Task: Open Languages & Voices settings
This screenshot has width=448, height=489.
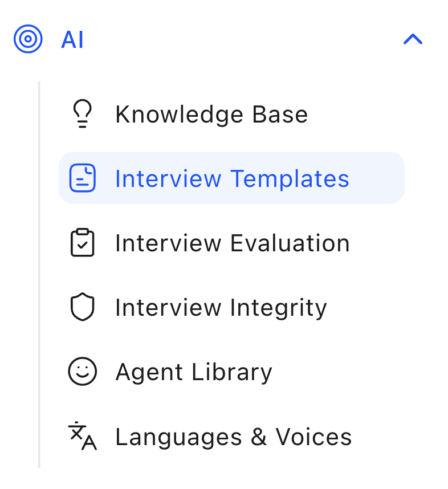Action: tap(233, 437)
